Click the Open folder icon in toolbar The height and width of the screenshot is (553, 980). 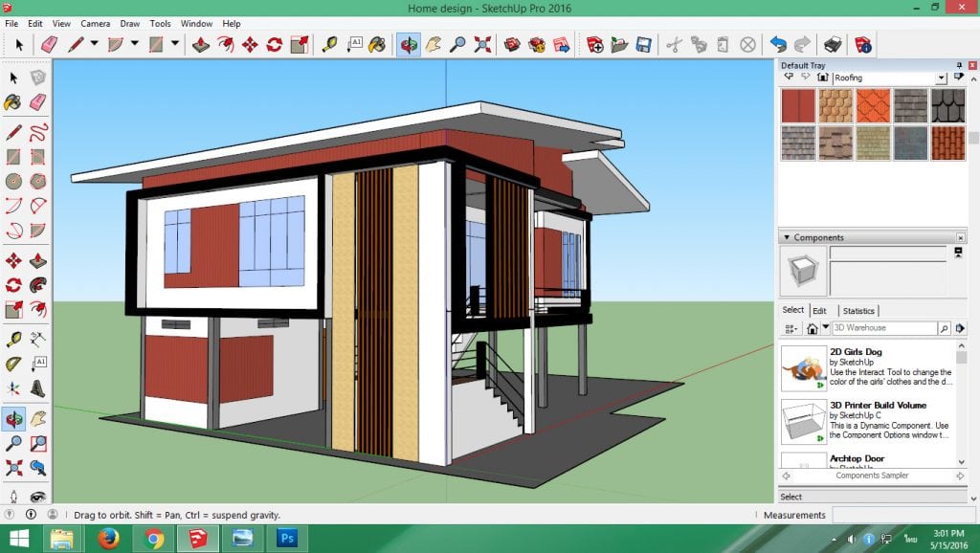coord(619,44)
